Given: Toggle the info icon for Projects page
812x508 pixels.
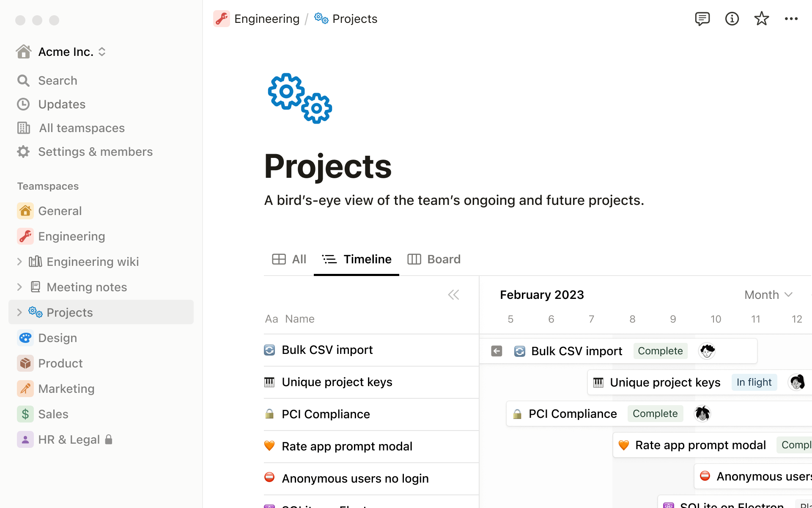Looking at the screenshot, I should coord(732,19).
